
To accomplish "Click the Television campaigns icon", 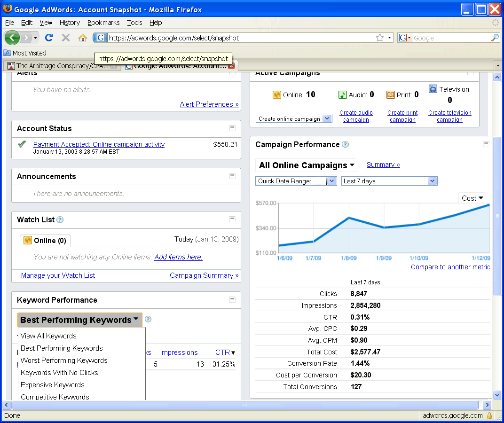I will 433,89.
